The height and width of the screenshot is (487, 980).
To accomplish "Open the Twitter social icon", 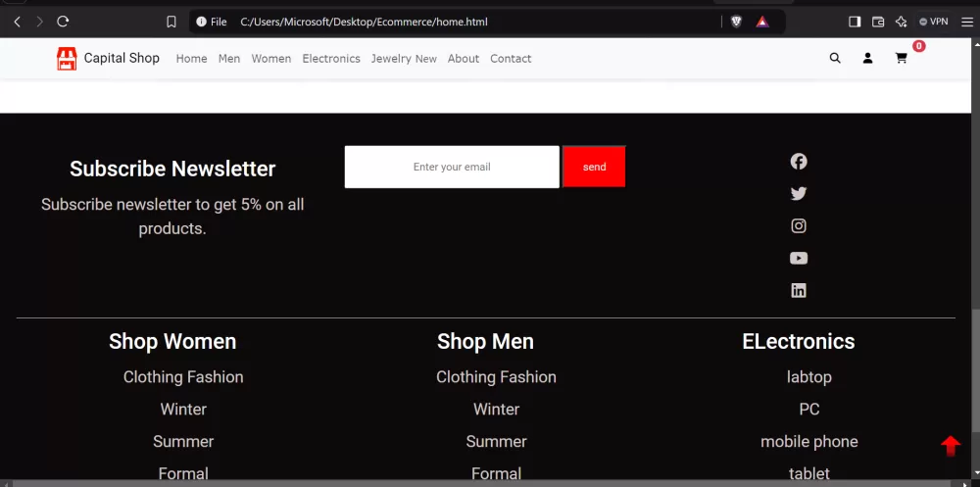I will (798, 194).
